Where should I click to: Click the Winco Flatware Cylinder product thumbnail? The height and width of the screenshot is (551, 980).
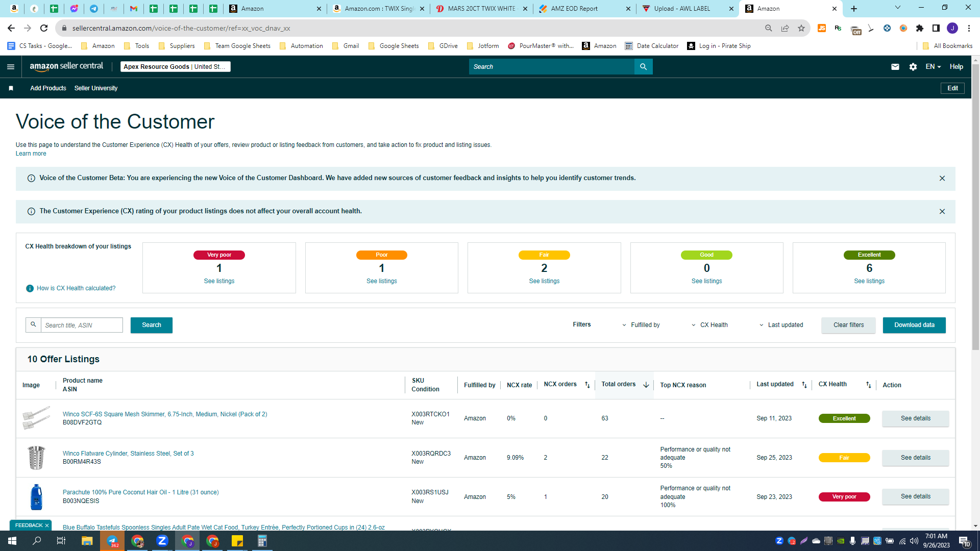coord(36,458)
